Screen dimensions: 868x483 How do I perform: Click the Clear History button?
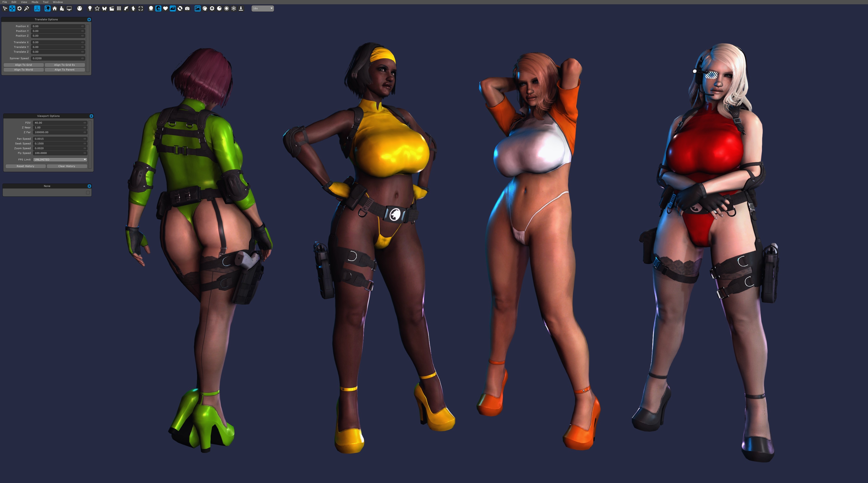tap(67, 166)
